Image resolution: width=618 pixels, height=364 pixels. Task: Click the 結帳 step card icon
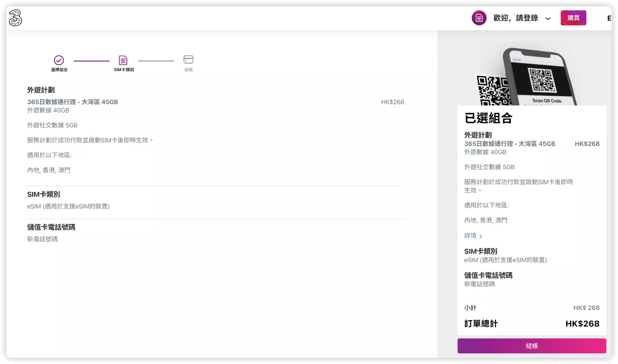188,59
